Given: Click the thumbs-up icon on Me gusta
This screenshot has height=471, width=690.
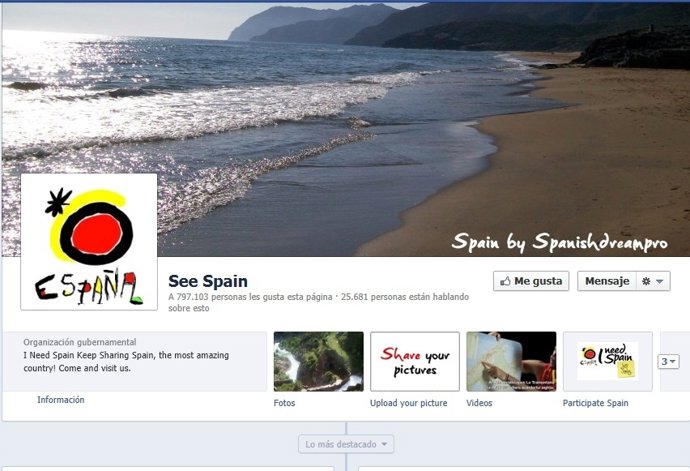Looking at the screenshot, I should click(x=505, y=281).
